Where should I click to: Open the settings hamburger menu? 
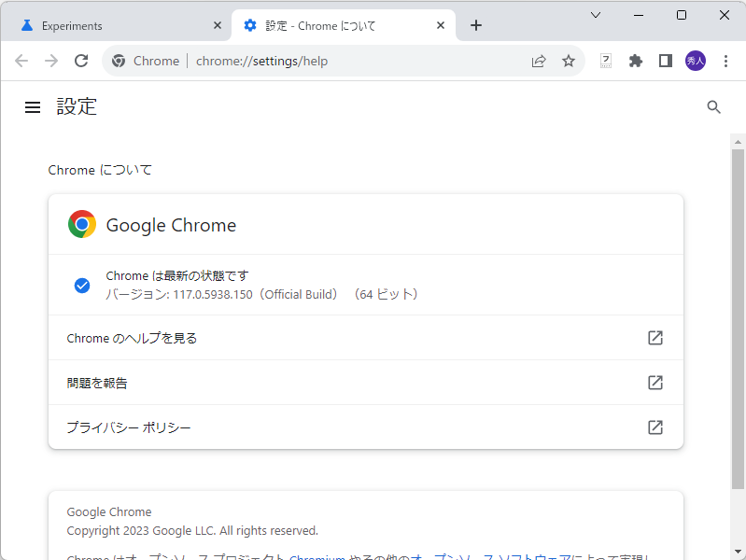(33, 107)
